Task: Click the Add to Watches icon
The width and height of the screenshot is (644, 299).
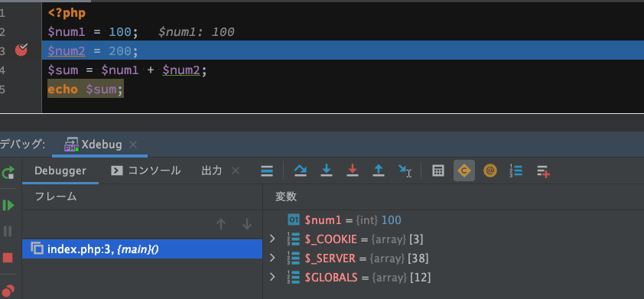Action: pos(543,171)
